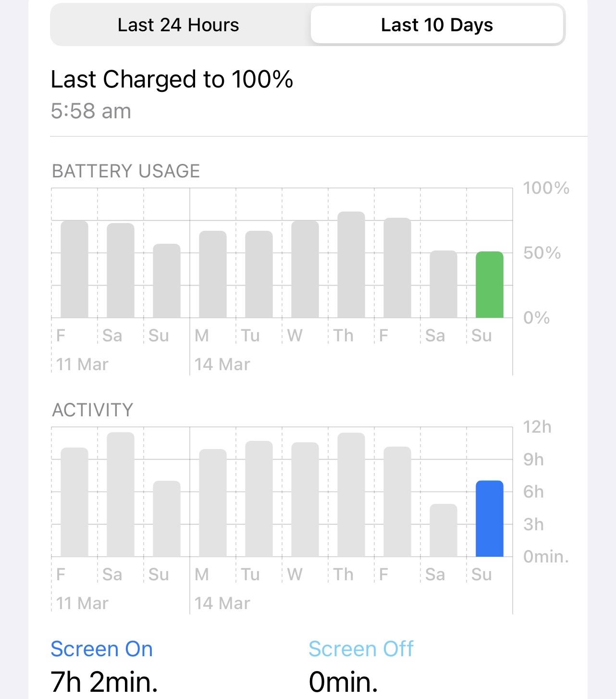Tap Thursday's bar in the Activity chart

[351, 495]
